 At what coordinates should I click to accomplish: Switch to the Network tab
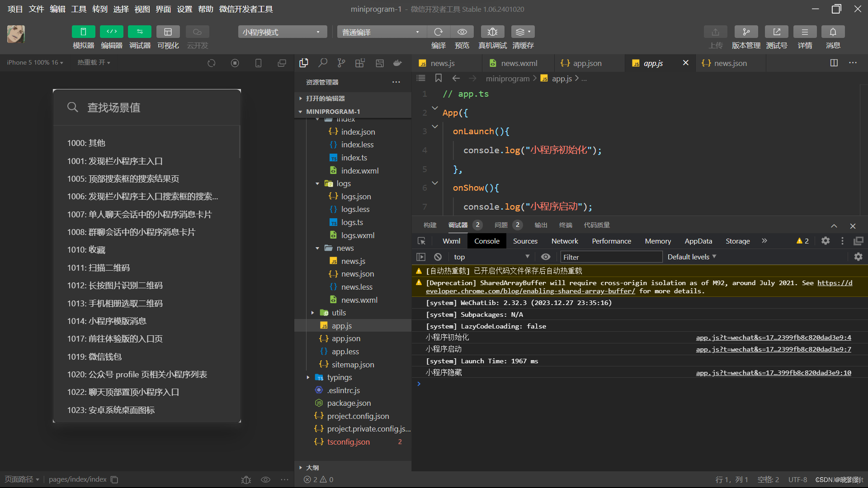564,241
